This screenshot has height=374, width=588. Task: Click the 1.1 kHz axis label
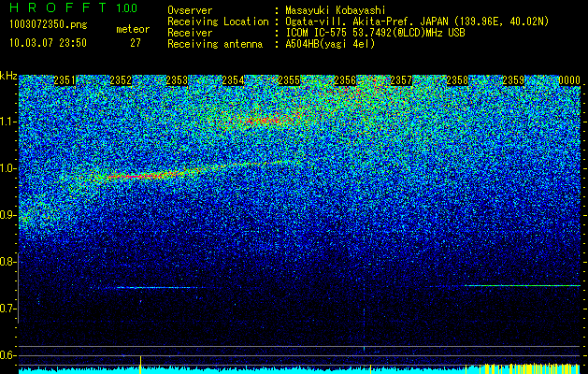[x=7, y=122]
